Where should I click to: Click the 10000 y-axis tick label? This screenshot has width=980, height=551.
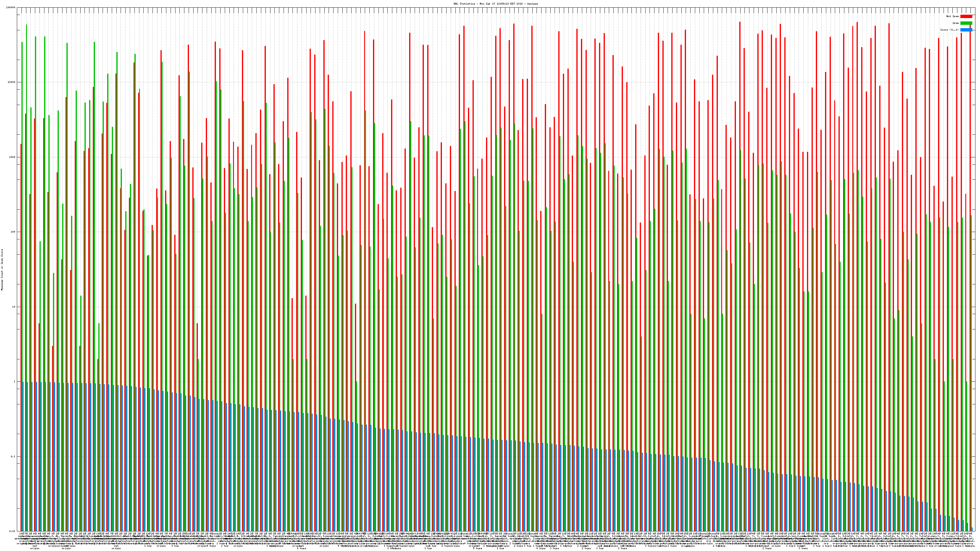[12, 82]
